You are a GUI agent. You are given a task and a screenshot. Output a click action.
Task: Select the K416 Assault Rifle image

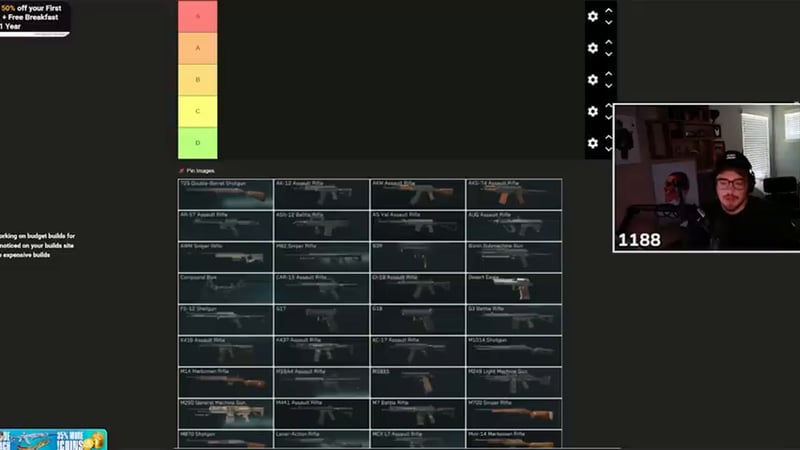(226, 351)
